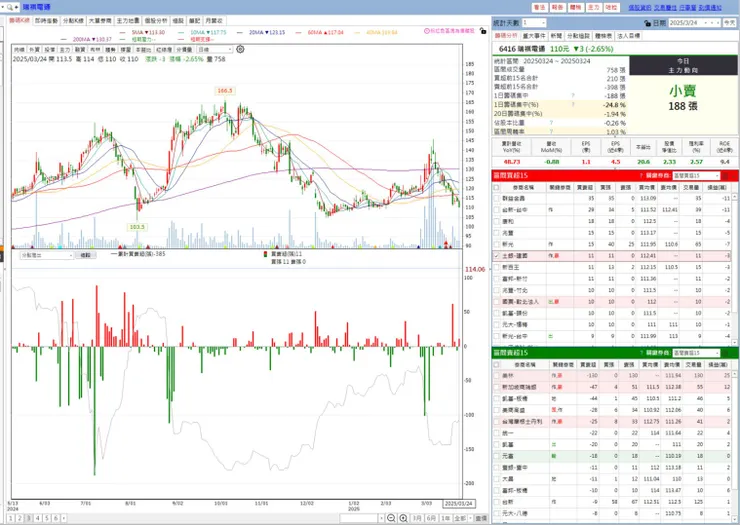This screenshot has height=525, width=740.
Task: Click the 2025/03/24 date marker on axis
Action: click(458, 504)
